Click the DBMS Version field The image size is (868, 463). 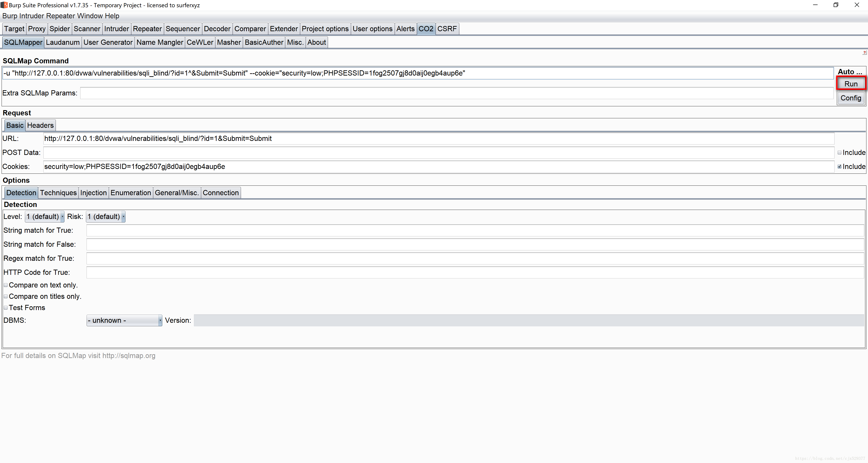[x=529, y=320]
